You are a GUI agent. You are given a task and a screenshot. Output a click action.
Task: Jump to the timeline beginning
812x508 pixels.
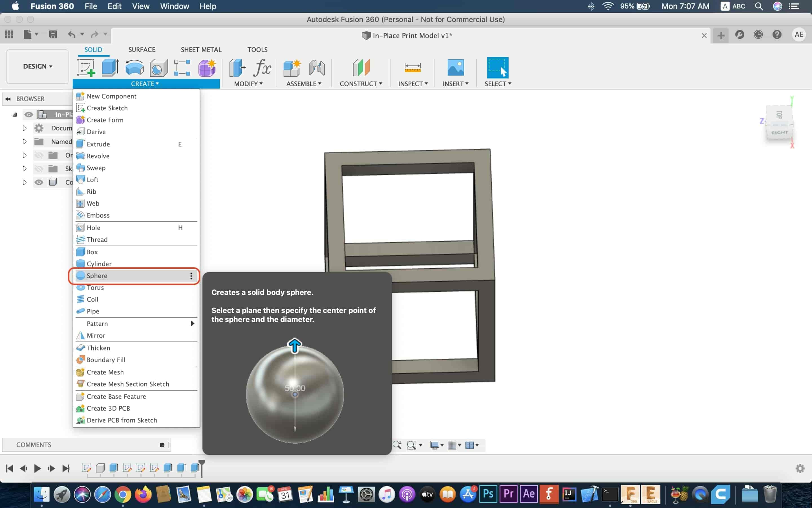click(10, 468)
